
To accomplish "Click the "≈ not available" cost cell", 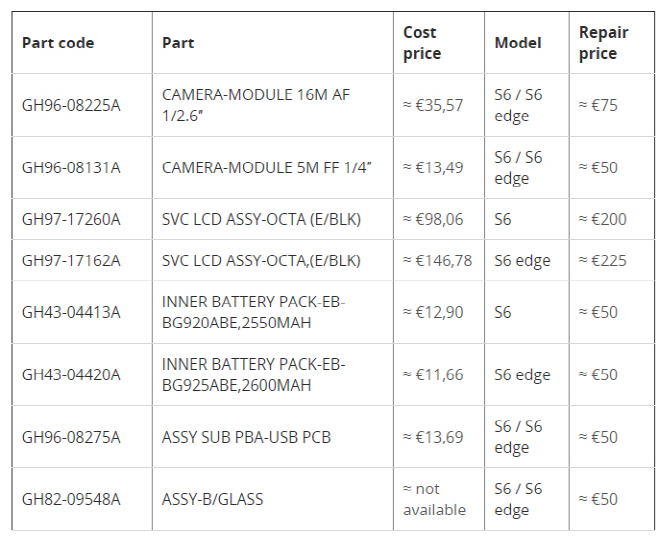I will pos(434,499).
